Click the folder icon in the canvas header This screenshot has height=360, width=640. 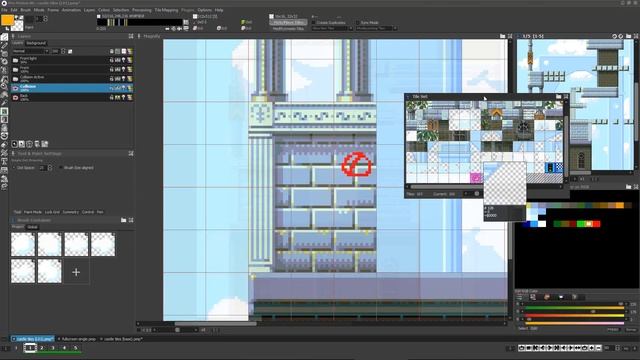502,36
